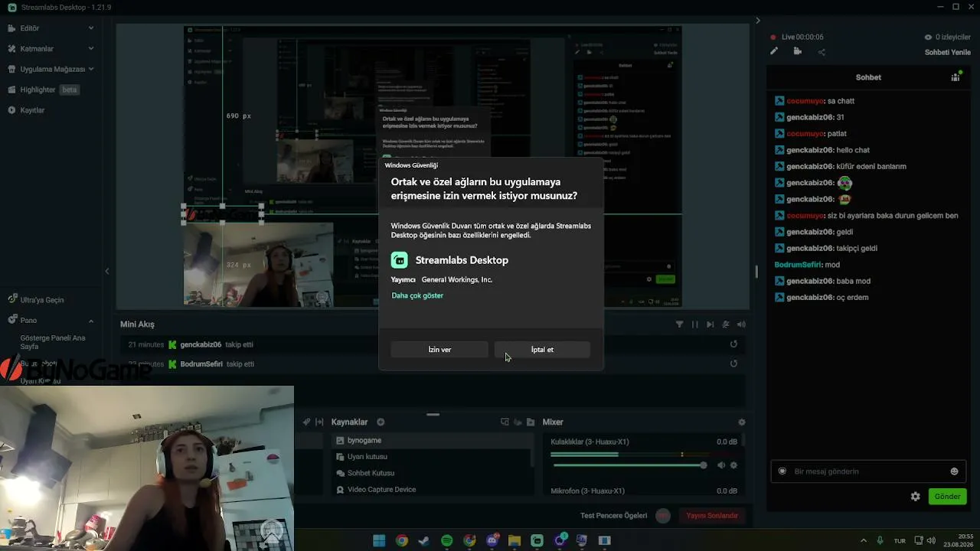
Task: Select the Video Capture Device source
Action: point(433,489)
